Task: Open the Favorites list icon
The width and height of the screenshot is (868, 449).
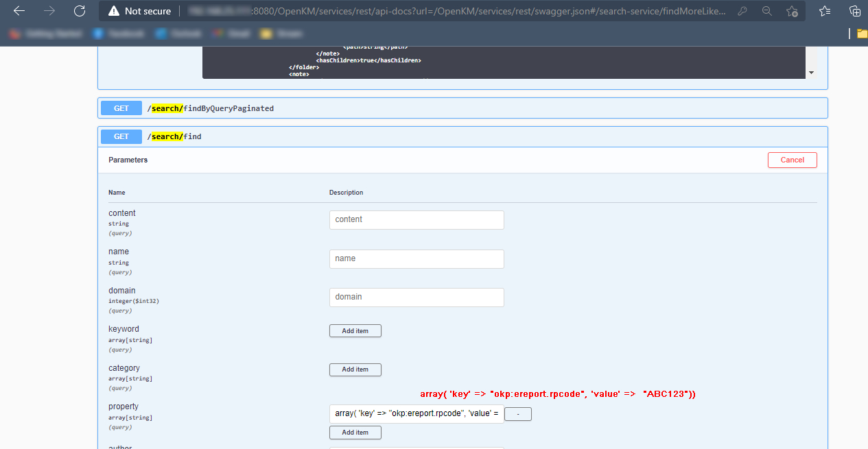Action: [825, 11]
